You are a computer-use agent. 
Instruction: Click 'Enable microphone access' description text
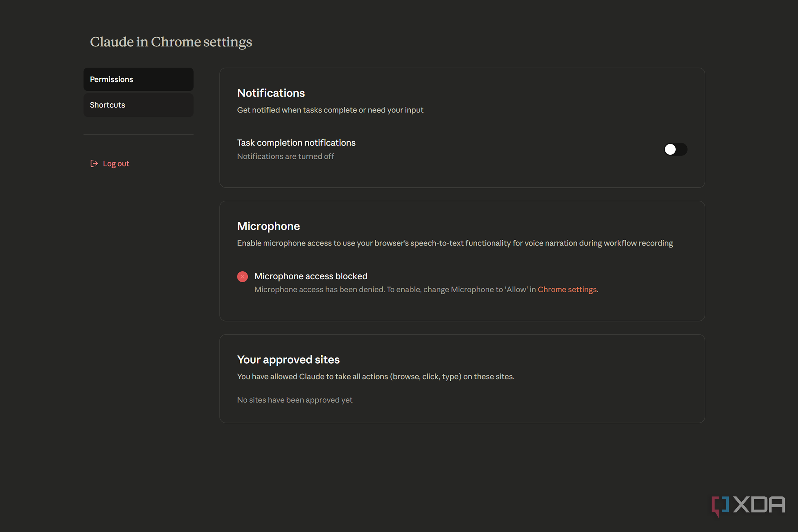pos(455,243)
